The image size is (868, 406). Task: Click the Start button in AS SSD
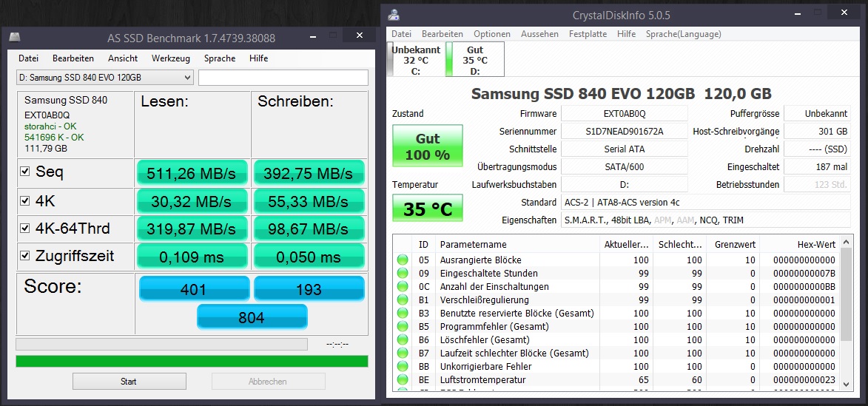(129, 382)
